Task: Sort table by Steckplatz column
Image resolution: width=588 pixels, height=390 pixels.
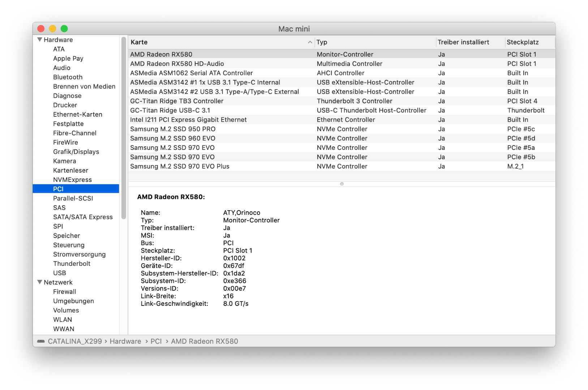Action: click(529, 42)
